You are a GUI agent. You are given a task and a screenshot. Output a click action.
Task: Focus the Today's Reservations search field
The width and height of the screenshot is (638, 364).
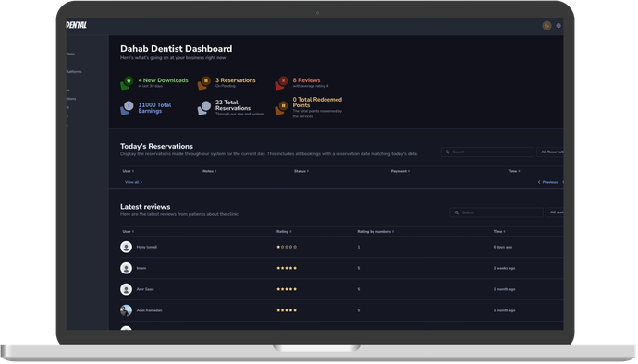tap(487, 152)
